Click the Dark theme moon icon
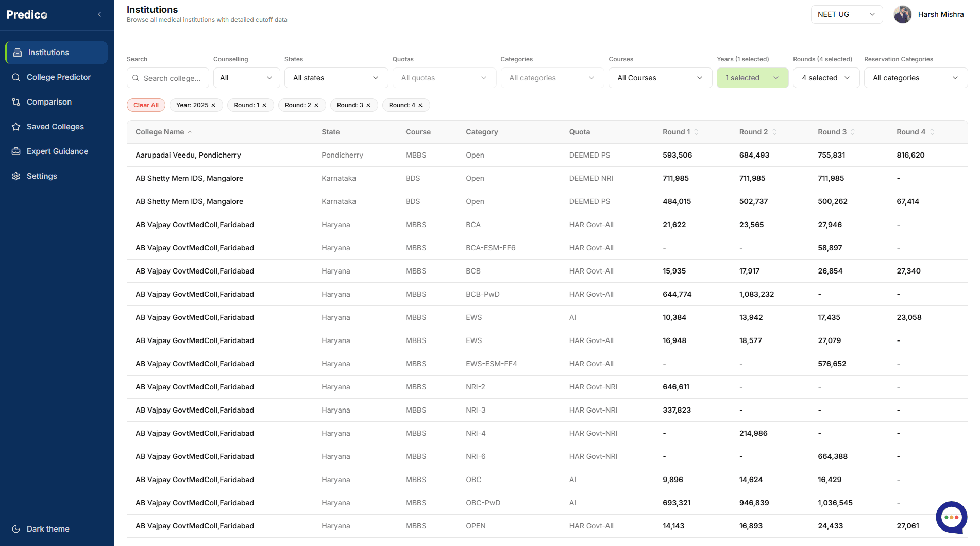Image resolution: width=980 pixels, height=546 pixels. pos(16,529)
